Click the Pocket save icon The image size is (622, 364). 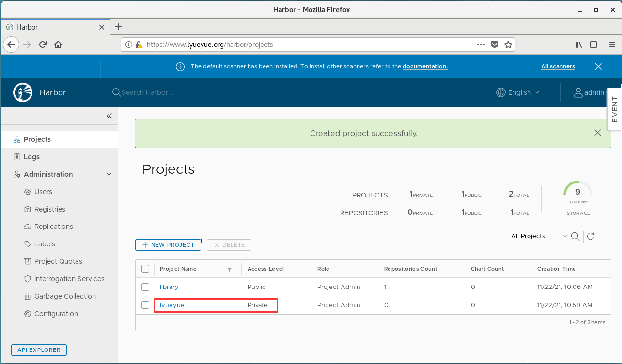(495, 45)
